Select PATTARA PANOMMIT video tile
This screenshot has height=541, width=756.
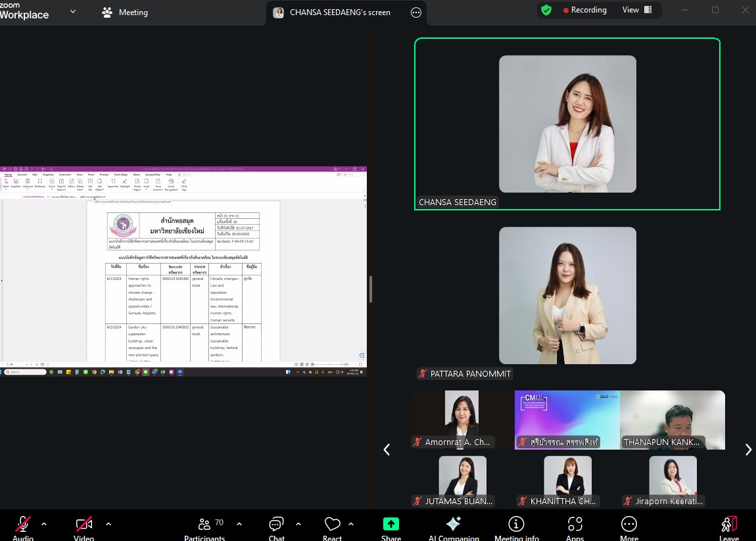click(567, 296)
